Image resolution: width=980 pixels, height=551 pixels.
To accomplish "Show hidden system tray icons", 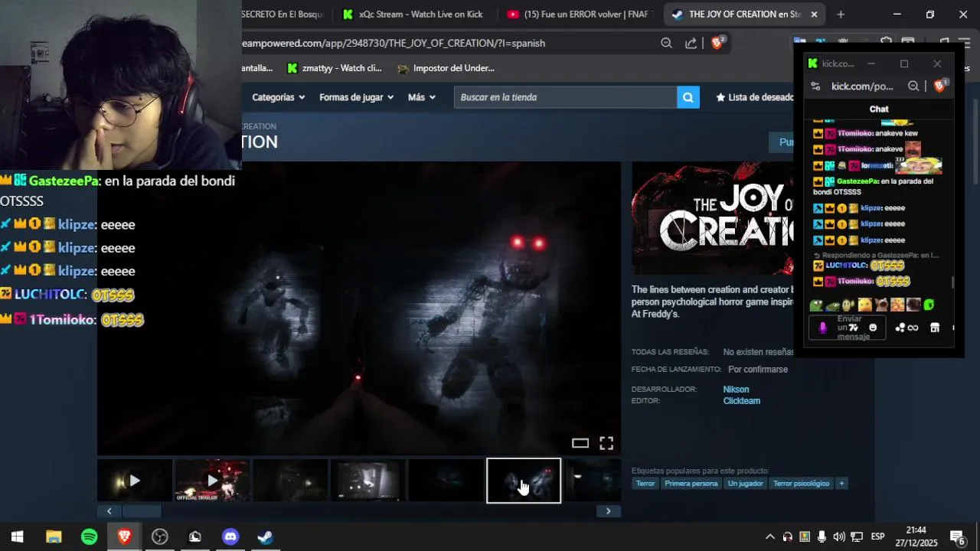I will pos(770,536).
